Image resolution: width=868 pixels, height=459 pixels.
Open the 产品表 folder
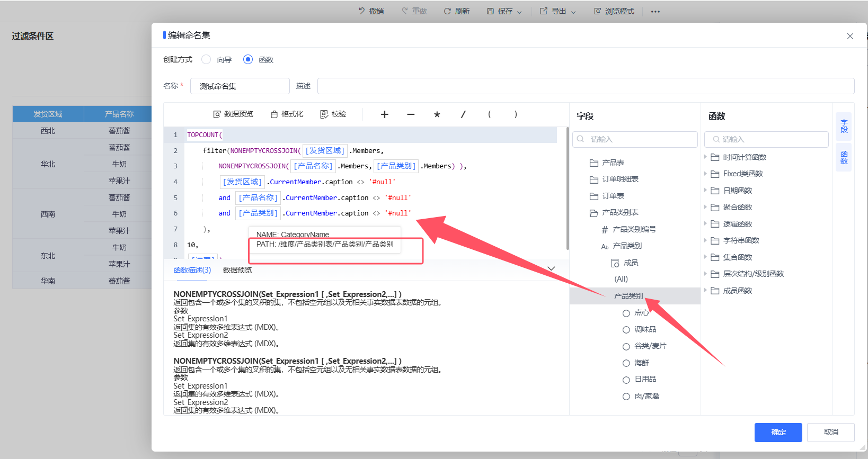(x=607, y=163)
